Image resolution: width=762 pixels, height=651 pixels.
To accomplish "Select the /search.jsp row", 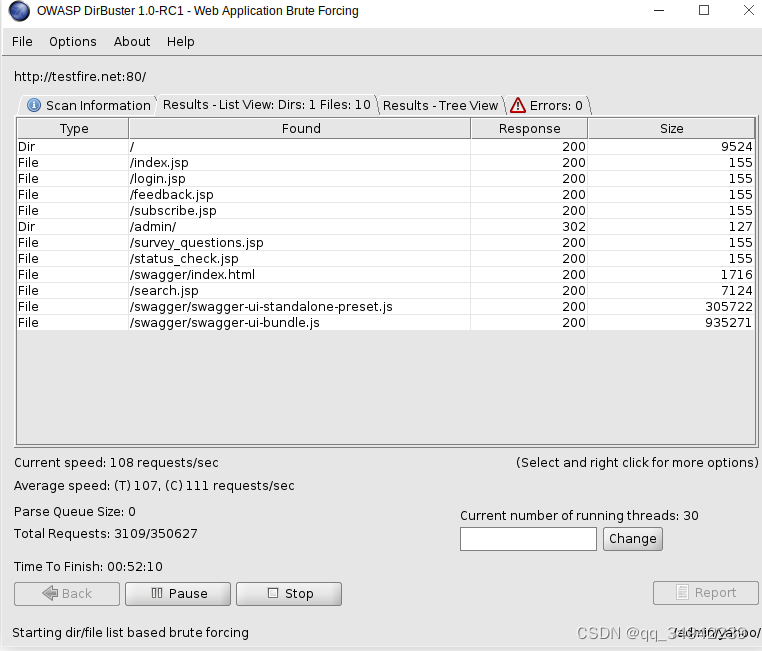I will [385, 291].
